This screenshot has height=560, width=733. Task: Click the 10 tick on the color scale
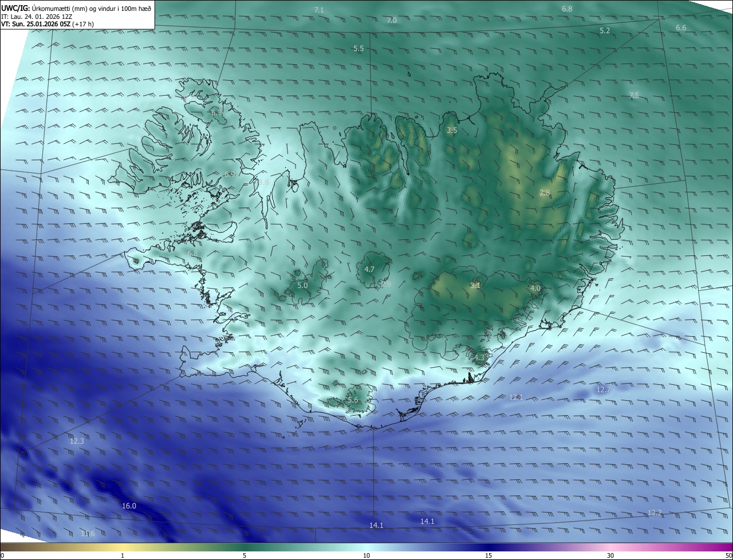(366, 555)
